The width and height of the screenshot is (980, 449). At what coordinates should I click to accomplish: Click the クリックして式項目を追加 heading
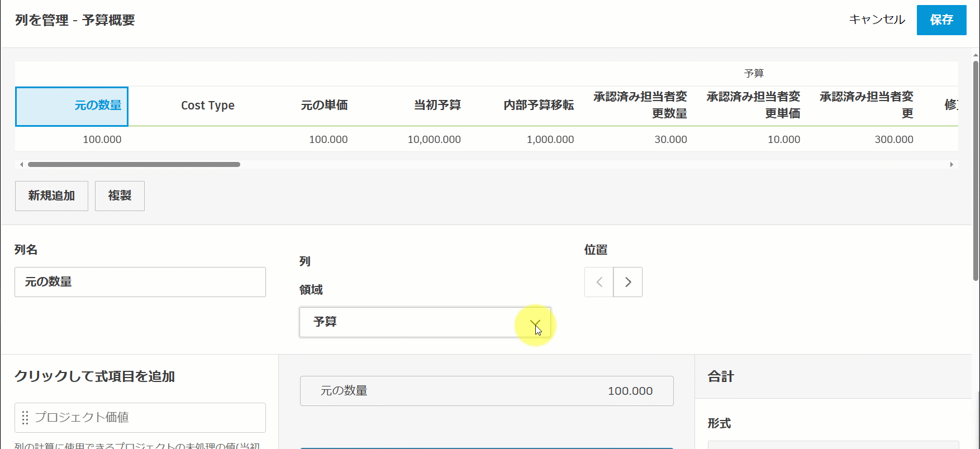(x=95, y=376)
